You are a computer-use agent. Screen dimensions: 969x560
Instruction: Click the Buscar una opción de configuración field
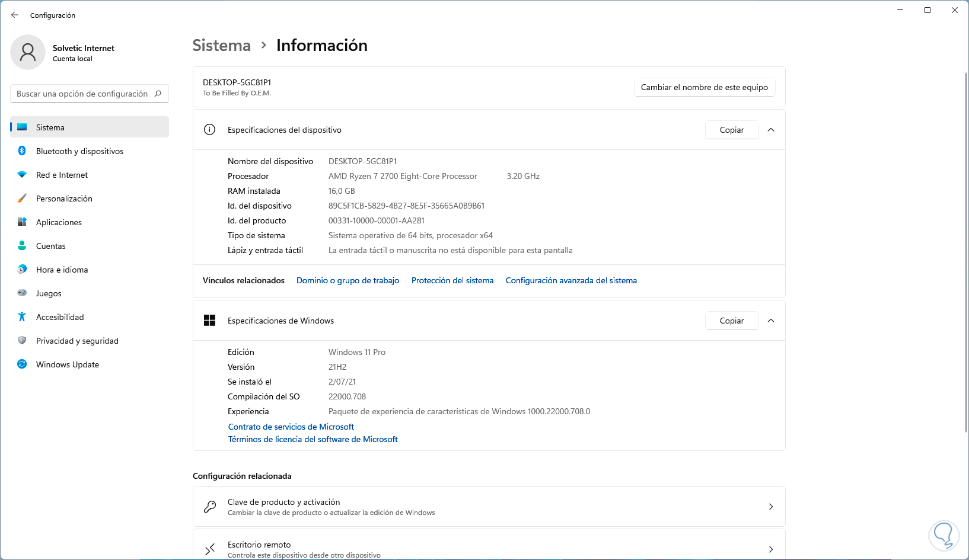83,94
